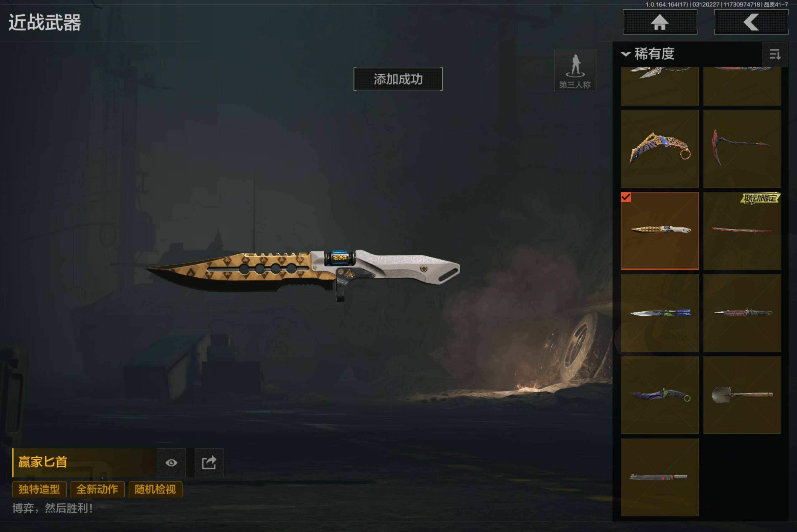Image resolution: width=797 pixels, height=532 pixels.
Task: Click the back arrow icon
Action: pyautogui.click(x=751, y=22)
